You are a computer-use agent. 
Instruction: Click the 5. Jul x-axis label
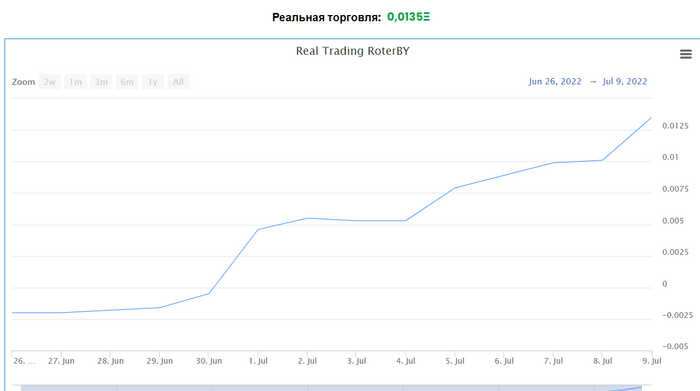tap(454, 361)
